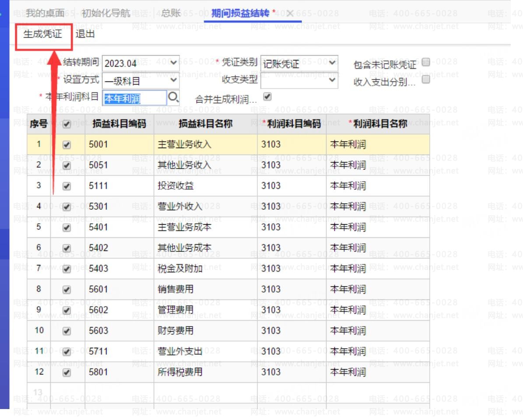Tick the 收入支出分别 checkbox
The image size is (523, 420).
[425, 79]
